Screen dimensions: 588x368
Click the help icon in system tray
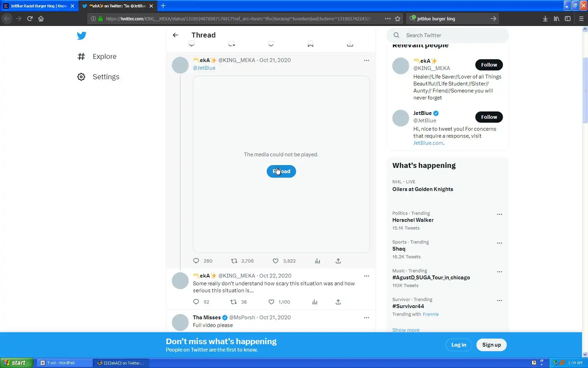coord(534,363)
